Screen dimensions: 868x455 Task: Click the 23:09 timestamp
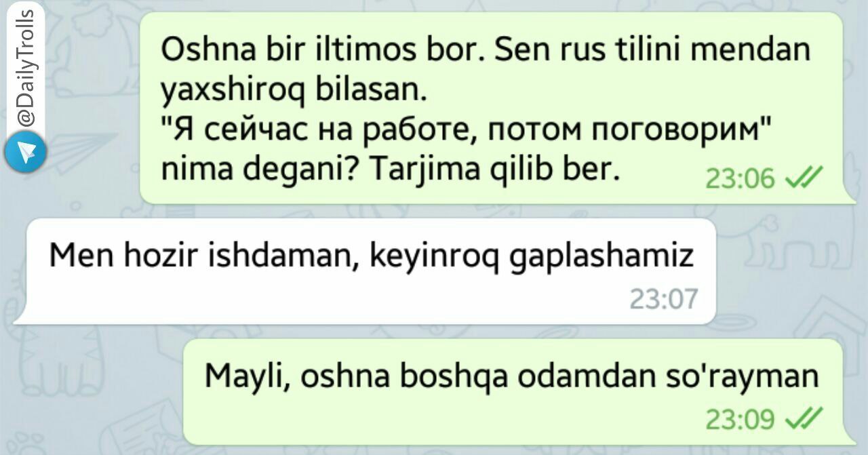(x=740, y=418)
